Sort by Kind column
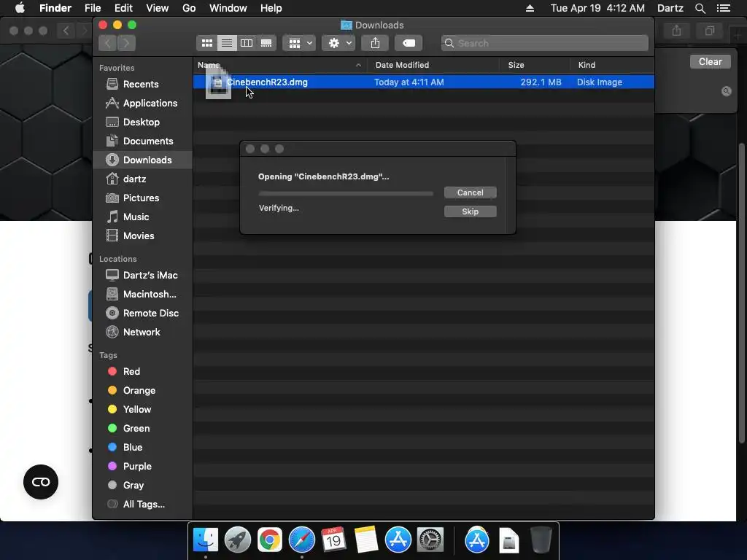Image resolution: width=747 pixels, height=560 pixels. [x=612, y=65]
